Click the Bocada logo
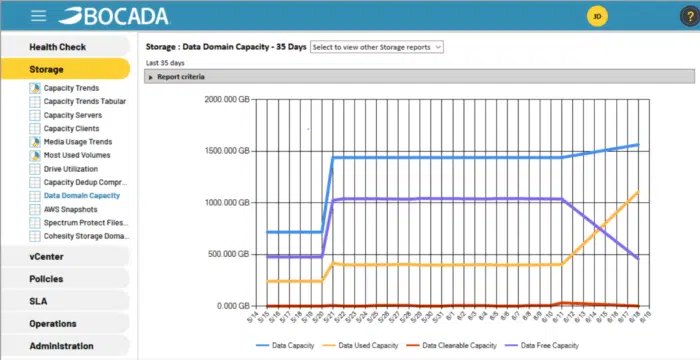The height and width of the screenshot is (360, 700). [113, 16]
